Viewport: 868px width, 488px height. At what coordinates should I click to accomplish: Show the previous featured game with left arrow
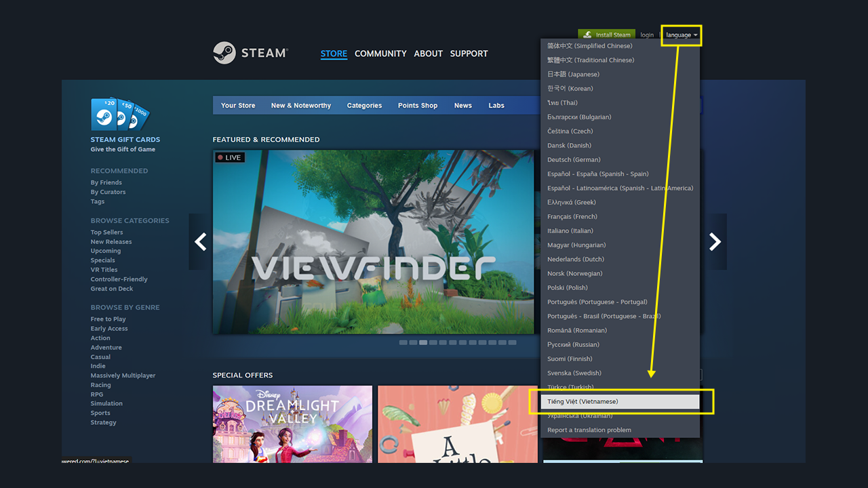coord(200,242)
